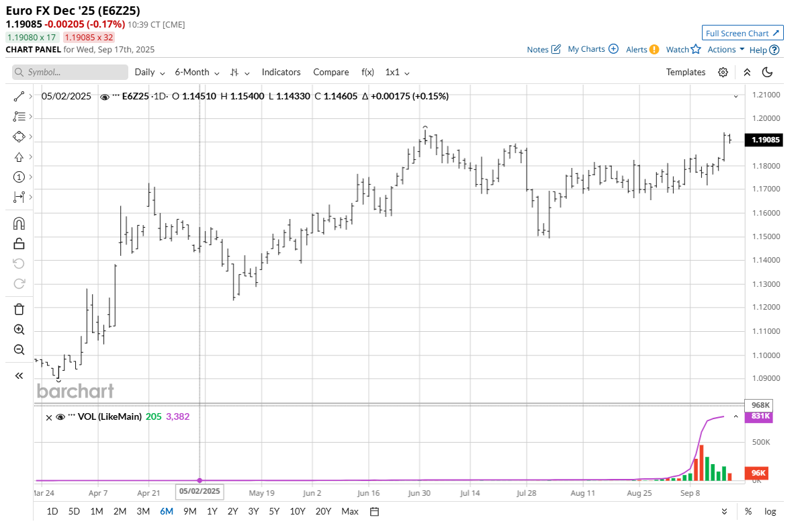Viewport: 804px width, 532px height.
Task: Open E6Z25 series options menu
Action: point(116,96)
